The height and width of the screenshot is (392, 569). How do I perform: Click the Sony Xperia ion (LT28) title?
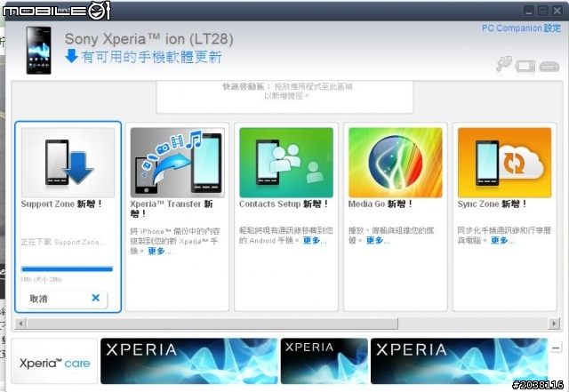pos(148,39)
